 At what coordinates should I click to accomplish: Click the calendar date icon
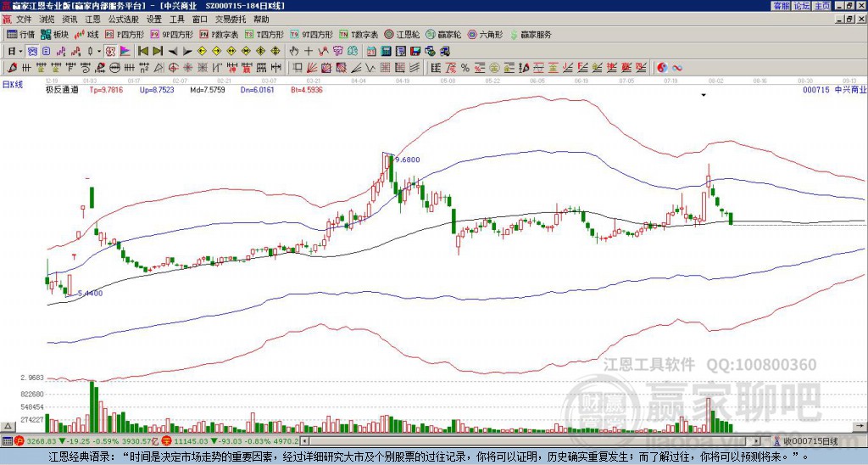[x=371, y=52]
